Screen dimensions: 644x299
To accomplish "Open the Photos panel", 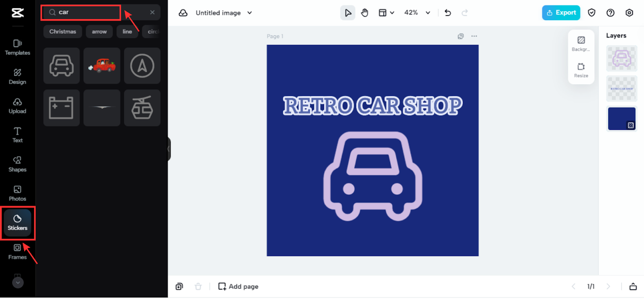I will pyautogui.click(x=18, y=193).
